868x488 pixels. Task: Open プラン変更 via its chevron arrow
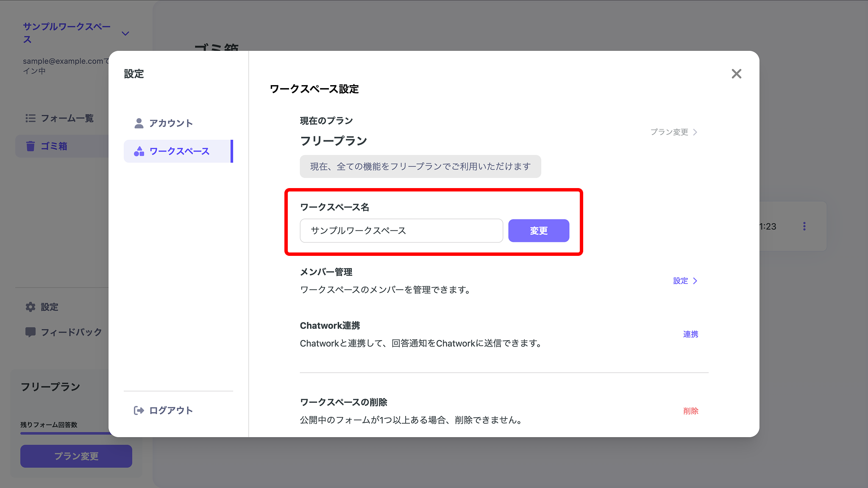coord(695,132)
